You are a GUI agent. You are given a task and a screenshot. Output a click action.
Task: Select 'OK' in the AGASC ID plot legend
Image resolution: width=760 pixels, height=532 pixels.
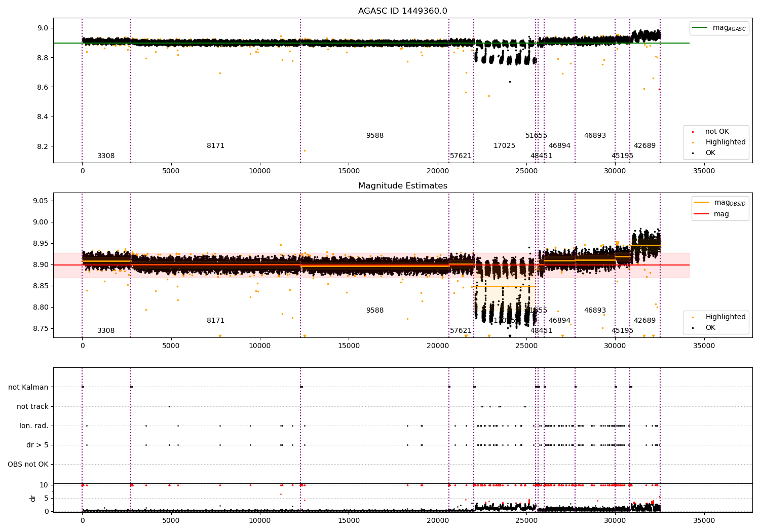pyautogui.click(x=710, y=153)
